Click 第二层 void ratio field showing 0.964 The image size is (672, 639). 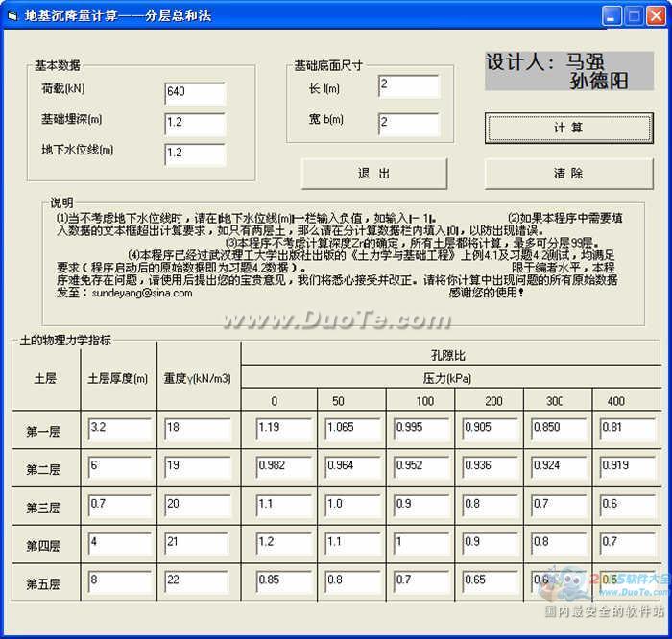[x=353, y=467]
